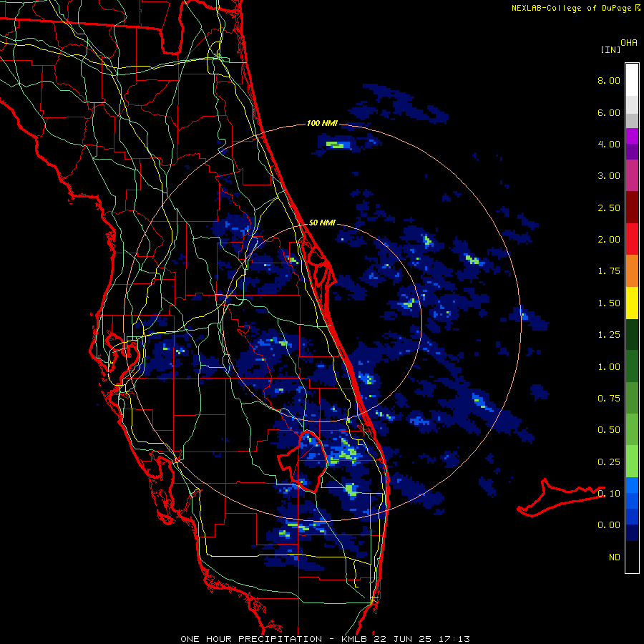Viewport: 644px width, 644px height.
Task: Click the '4.00' legend value
Action: coord(609,144)
